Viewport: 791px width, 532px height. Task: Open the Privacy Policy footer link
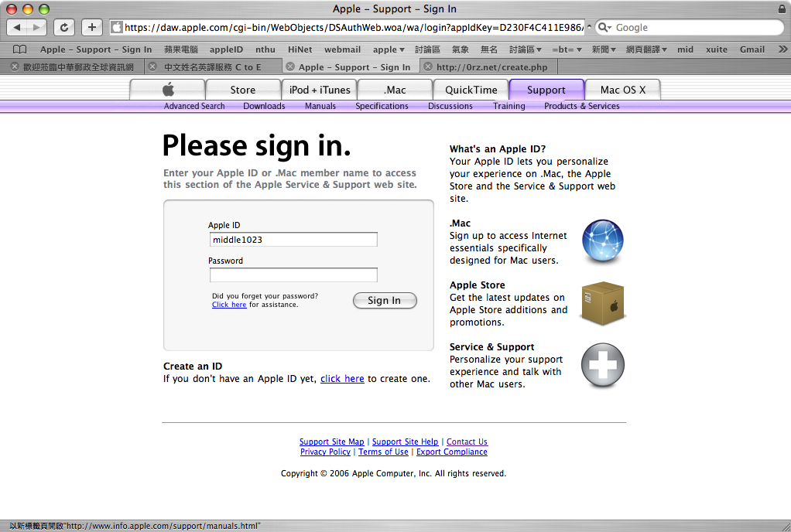point(325,452)
